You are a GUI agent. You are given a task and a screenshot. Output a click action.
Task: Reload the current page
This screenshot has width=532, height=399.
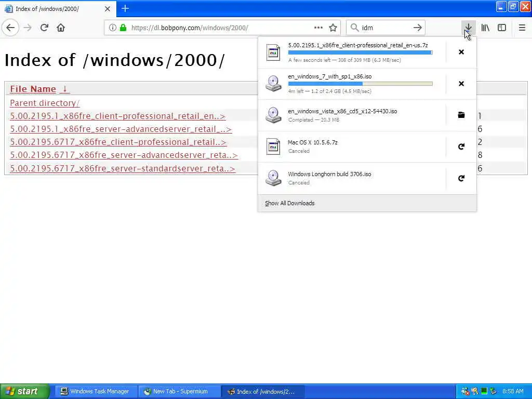click(44, 28)
